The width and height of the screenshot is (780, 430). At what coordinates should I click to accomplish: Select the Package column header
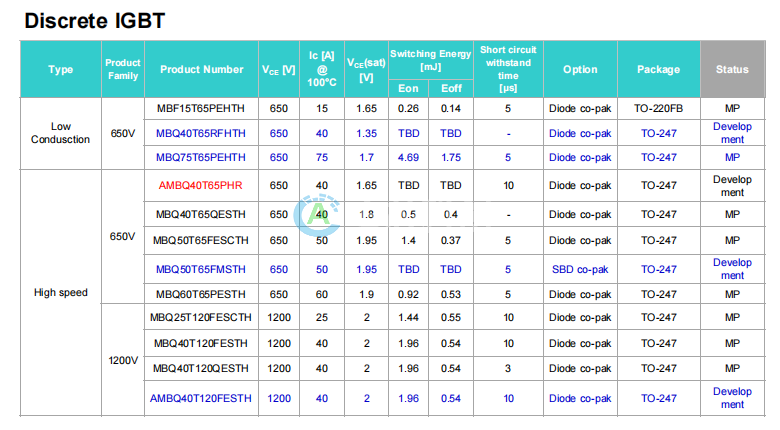[x=658, y=70]
